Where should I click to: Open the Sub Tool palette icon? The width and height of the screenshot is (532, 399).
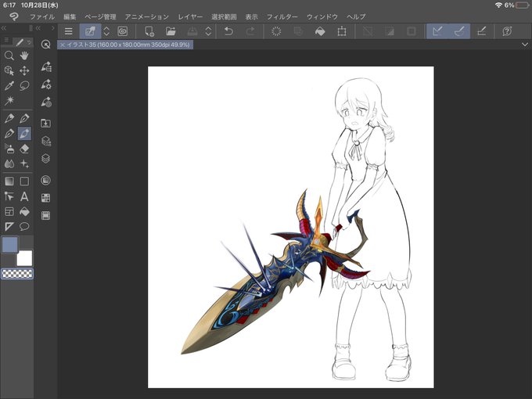point(46,66)
